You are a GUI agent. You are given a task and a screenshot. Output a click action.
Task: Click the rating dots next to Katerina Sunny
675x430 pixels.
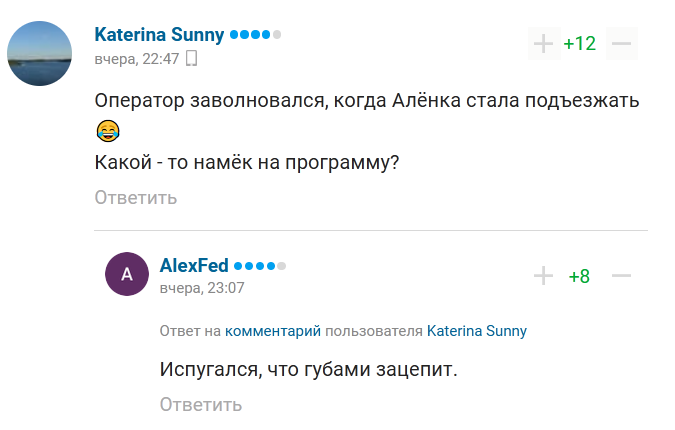click(255, 35)
